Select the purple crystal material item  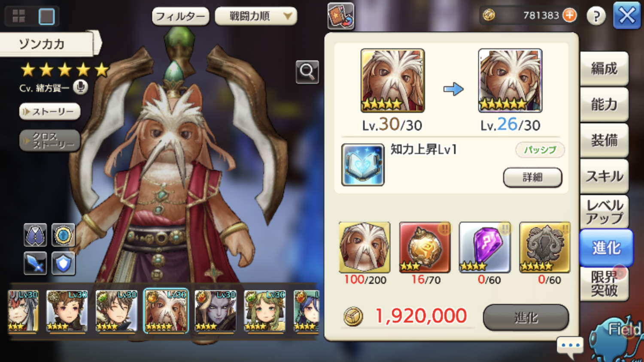485,247
